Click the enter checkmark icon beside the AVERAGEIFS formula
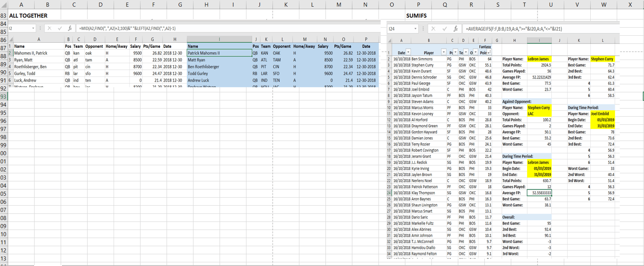 click(445, 29)
